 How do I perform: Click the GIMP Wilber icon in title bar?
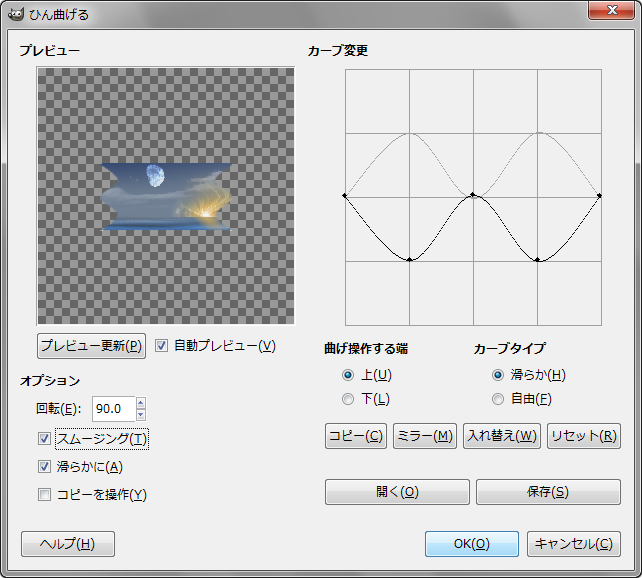click(16, 14)
